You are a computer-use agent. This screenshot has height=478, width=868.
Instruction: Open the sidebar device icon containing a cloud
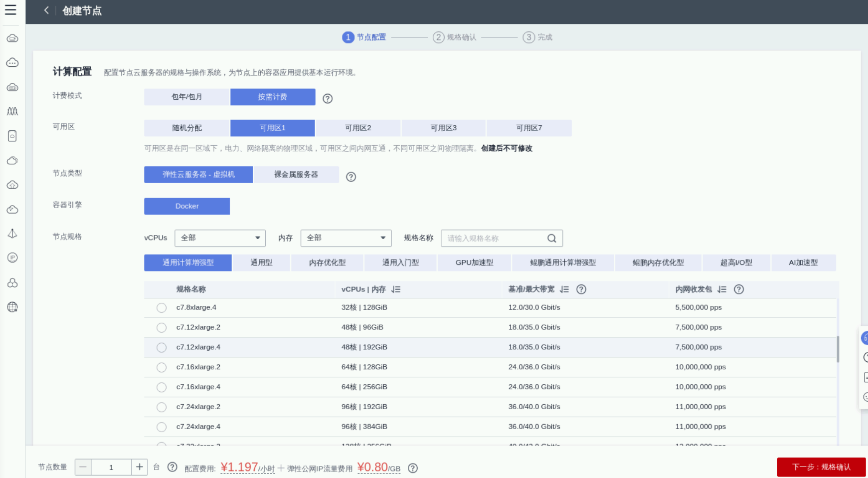pos(12,136)
